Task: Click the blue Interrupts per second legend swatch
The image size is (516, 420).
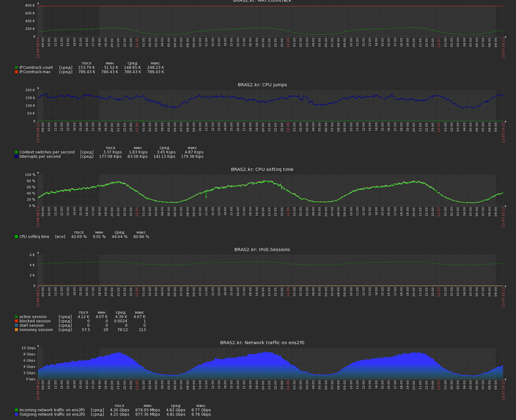Action: pyautogui.click(x=16, y=157)
